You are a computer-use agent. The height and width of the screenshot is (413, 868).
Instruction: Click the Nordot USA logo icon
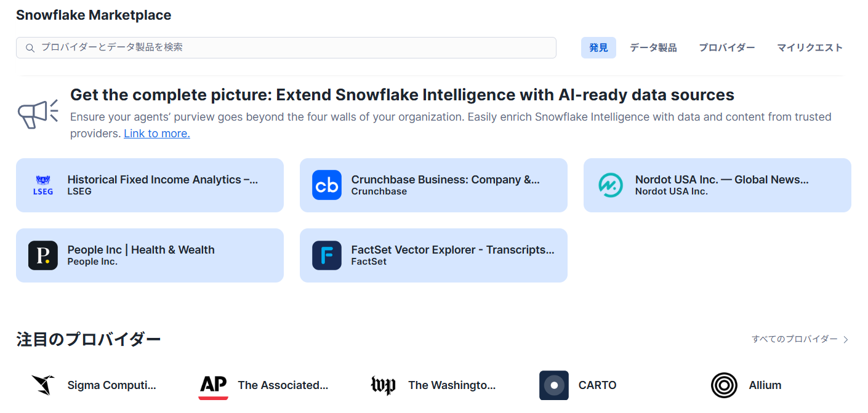coord(611,185)
